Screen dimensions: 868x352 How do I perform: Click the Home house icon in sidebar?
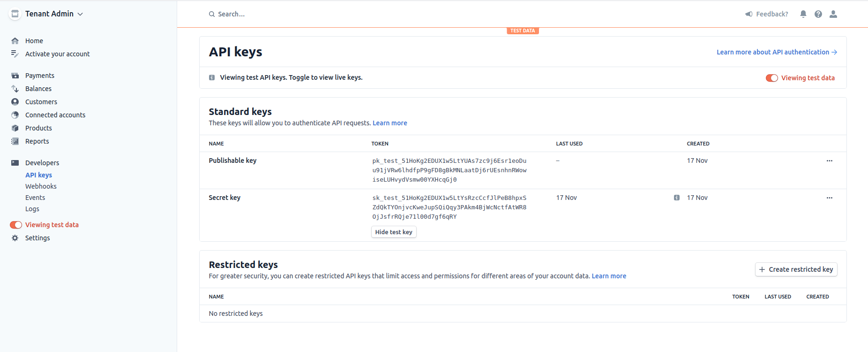[x=15, y=41]
